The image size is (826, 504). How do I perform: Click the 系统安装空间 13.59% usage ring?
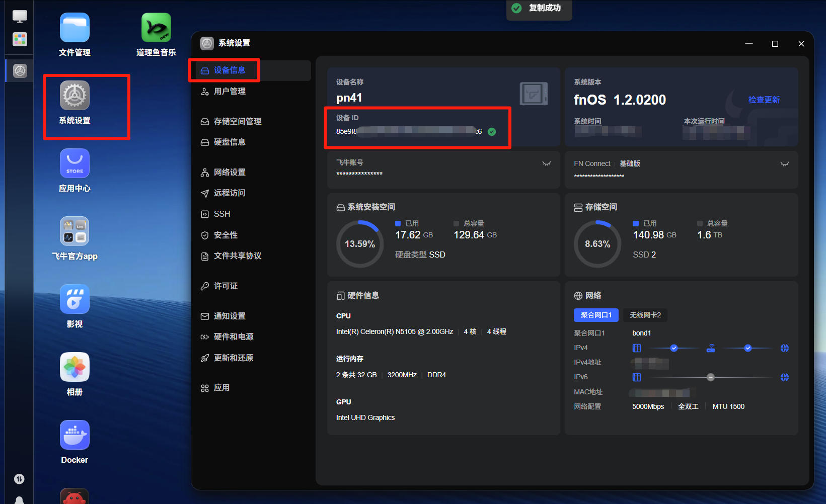tap(360, 244)
